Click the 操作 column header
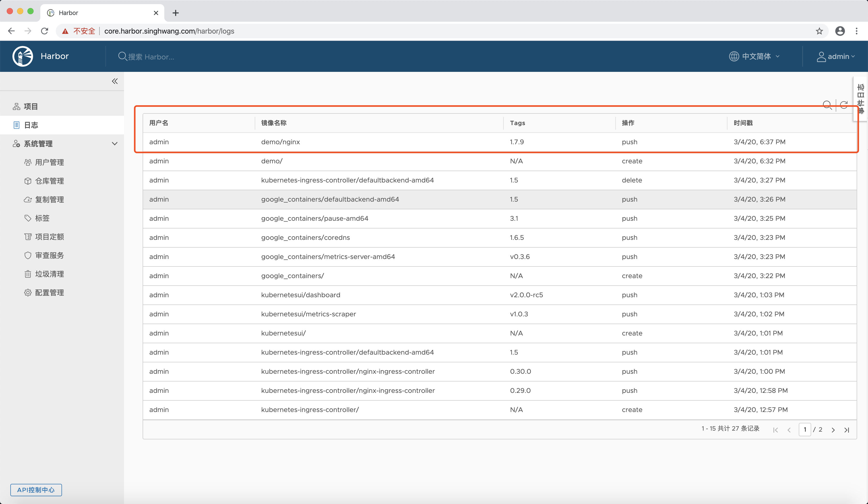The height and width of the screenshot is (504, 868). pos(628,123)
